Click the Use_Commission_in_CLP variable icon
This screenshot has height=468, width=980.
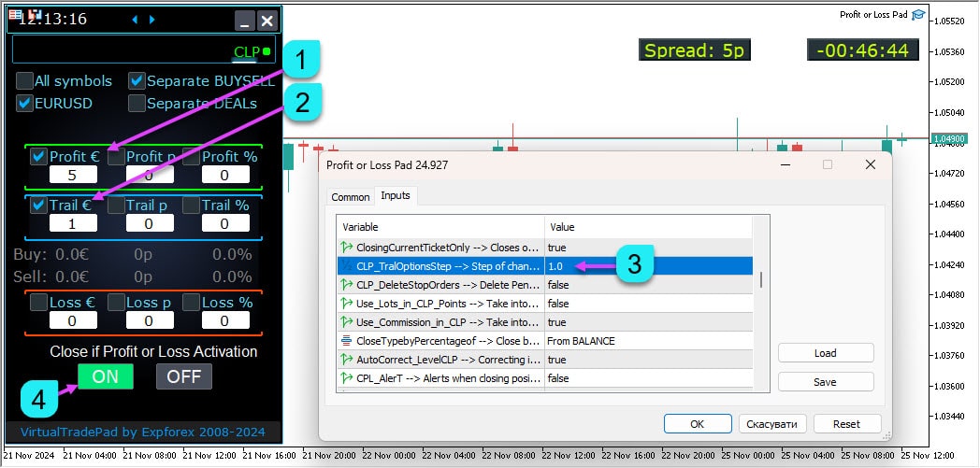point(347,322)
